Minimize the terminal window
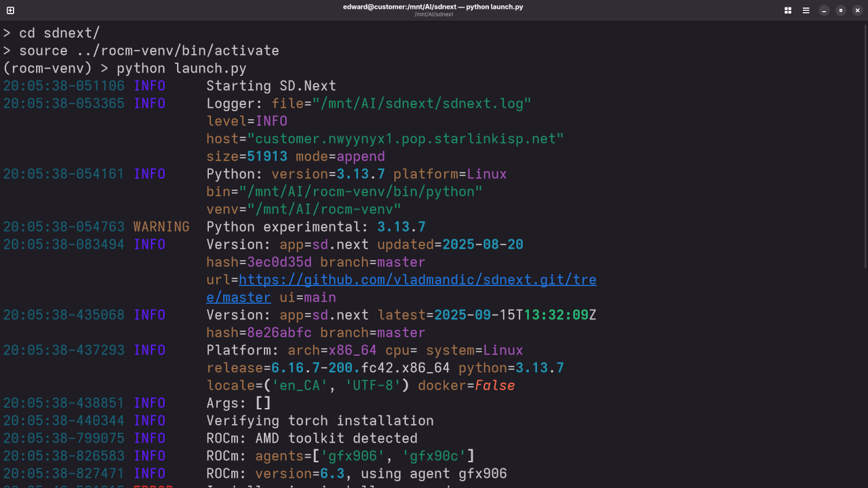This screenshot has width=868, height=488. [824, 10]
